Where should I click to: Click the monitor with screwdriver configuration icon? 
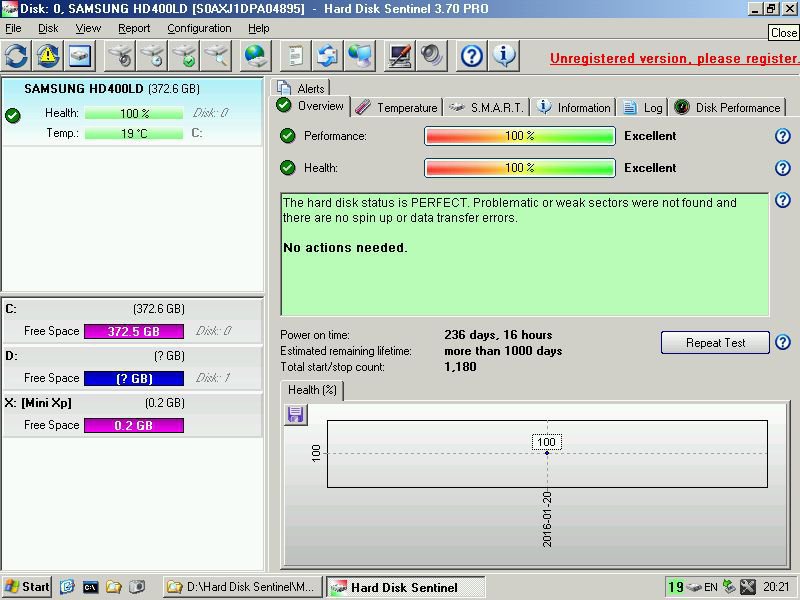click(x=400, y=56)
